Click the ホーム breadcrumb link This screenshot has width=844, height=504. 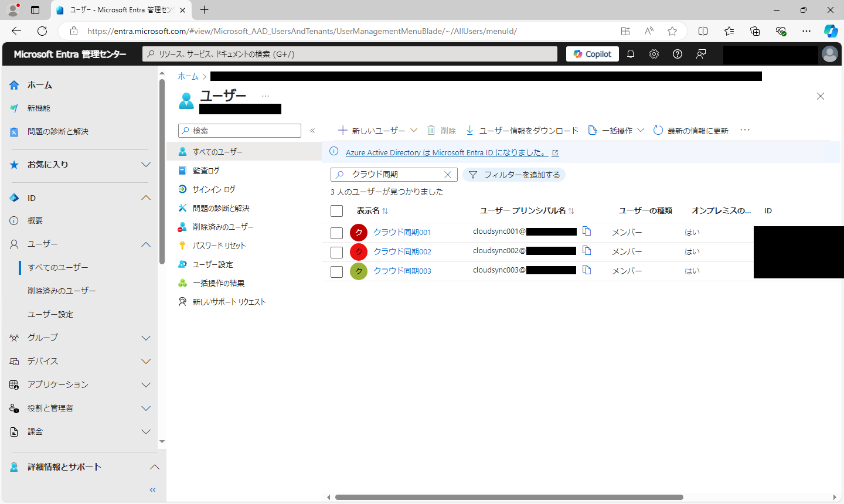click(x=188, y=76)
